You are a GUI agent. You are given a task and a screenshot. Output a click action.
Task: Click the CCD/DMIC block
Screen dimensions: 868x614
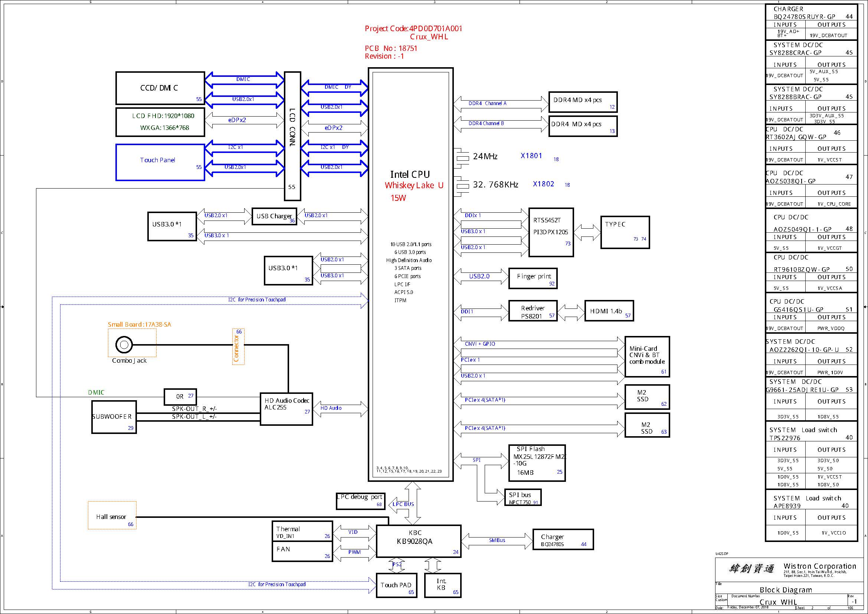(160, 88)
